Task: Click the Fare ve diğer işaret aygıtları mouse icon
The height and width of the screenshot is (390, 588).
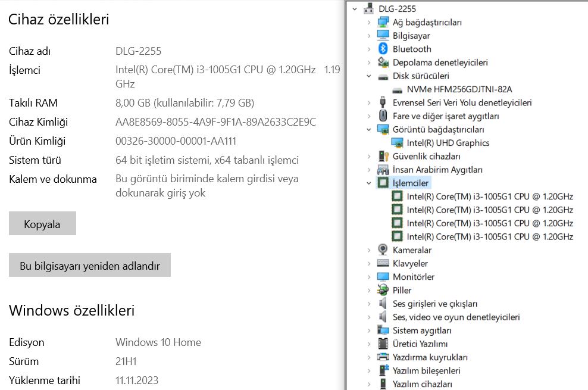Action: pyautogui.click(x=383, y=116)
